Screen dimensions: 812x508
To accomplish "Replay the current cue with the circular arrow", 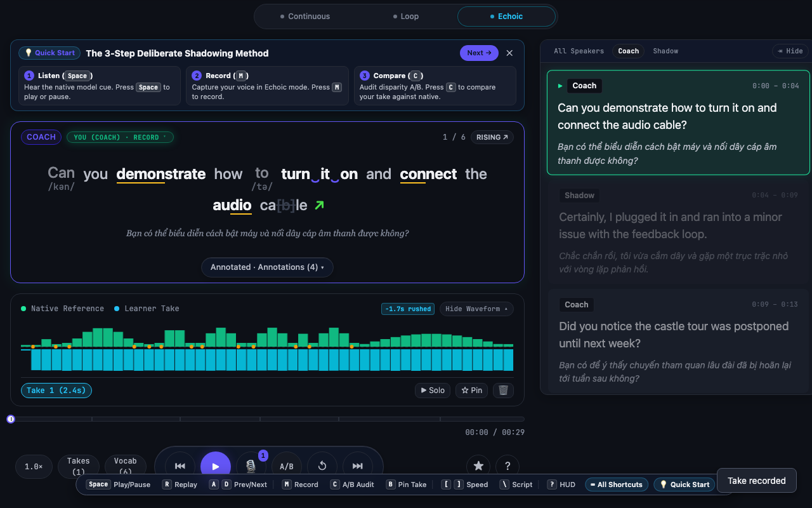I will [x=322, y=466].
